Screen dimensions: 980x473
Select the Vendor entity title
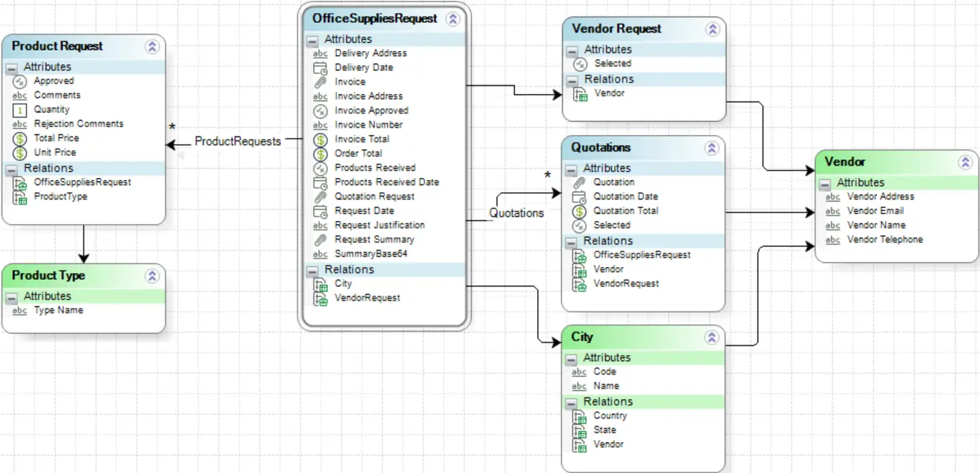tap(845, 162)
